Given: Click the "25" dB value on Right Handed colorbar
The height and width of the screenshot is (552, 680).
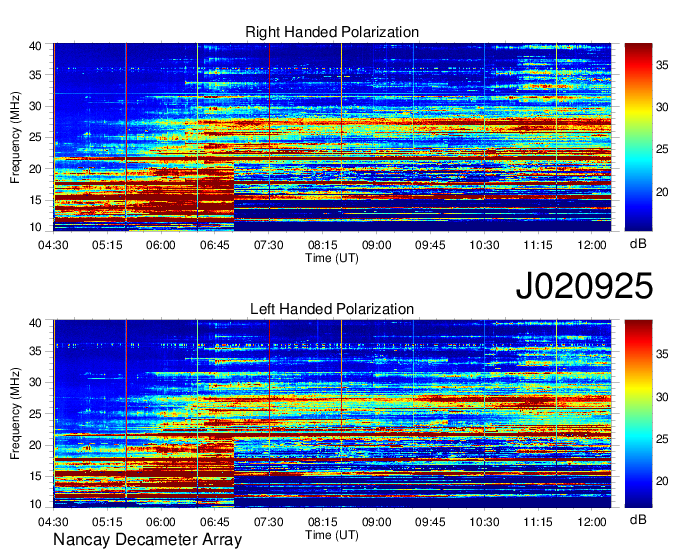Looking at the screenshot, I should tap(662, 150).
